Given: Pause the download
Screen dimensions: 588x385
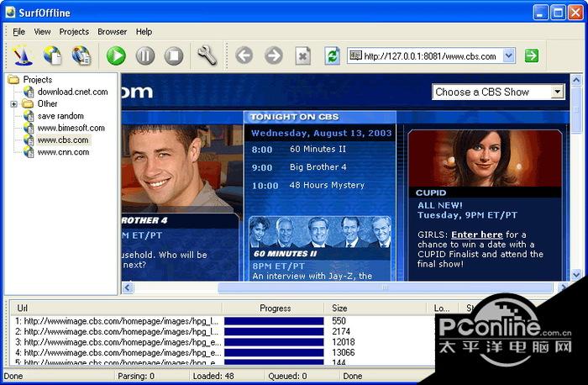Looking at the screenshot, I should coord(145,56).
